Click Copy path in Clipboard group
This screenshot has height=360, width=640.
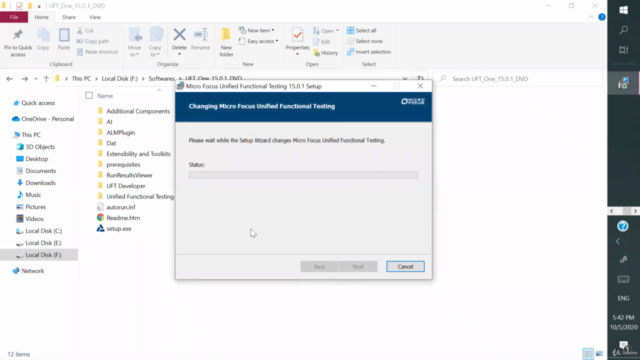point(93,41)
